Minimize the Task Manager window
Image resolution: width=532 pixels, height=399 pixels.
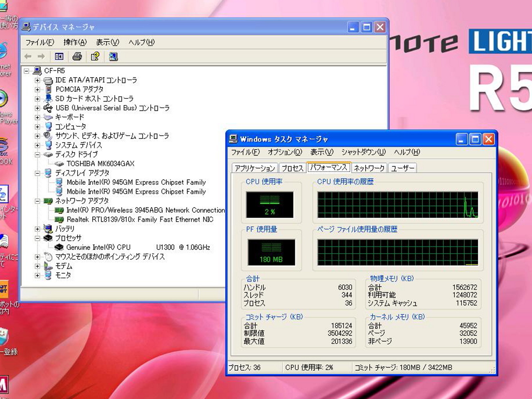(x=461, y=139)
